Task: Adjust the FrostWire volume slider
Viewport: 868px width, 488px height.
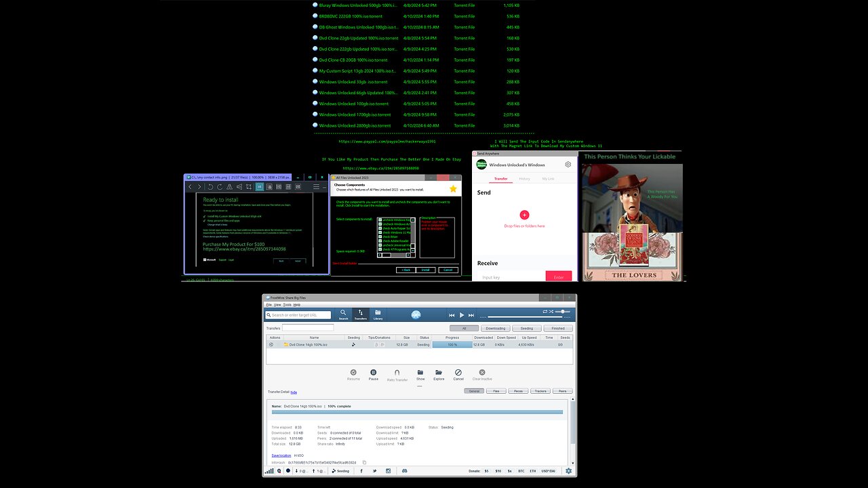Action: click(x=563, y=311)
